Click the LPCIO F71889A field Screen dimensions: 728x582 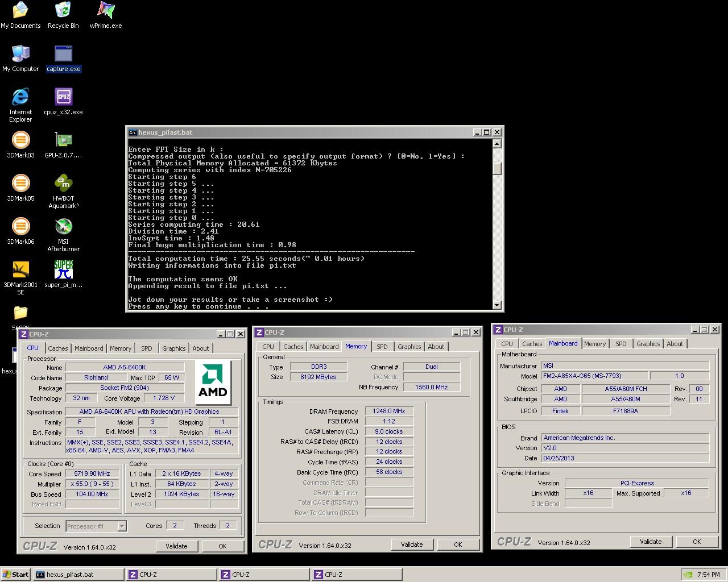[x=626, y=410]
